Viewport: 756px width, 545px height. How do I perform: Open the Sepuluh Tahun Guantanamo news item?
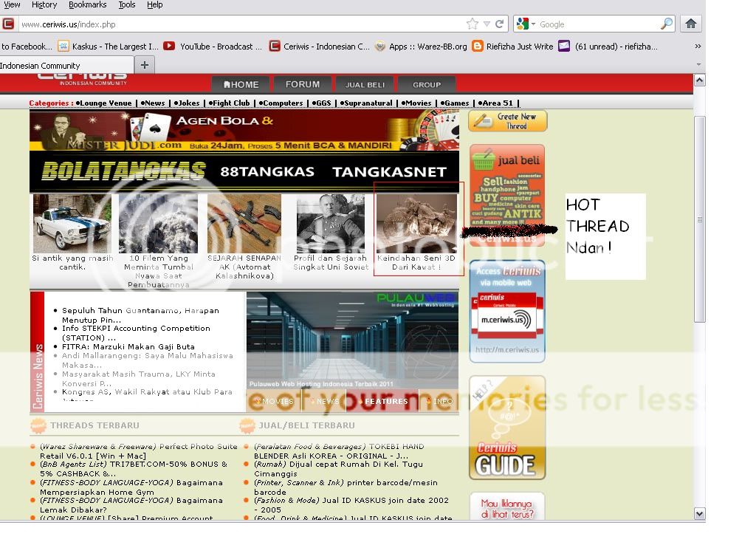[140, 315]
